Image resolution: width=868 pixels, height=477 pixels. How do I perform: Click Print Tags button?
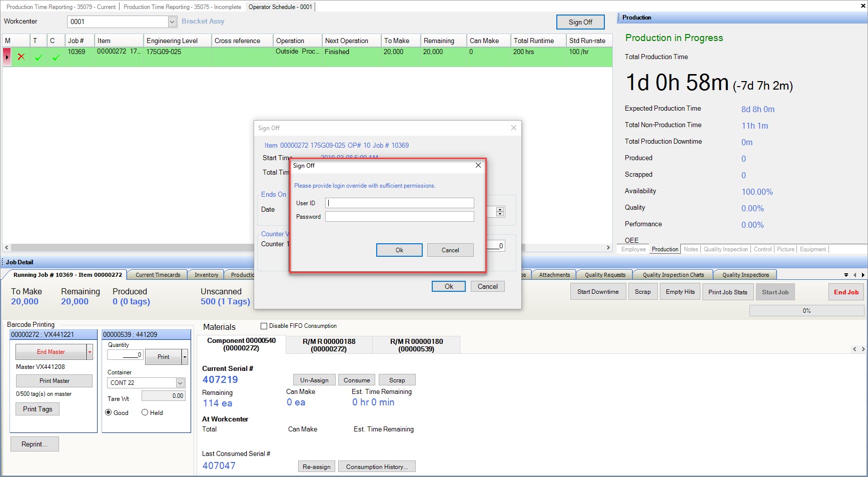click(38, 409)
